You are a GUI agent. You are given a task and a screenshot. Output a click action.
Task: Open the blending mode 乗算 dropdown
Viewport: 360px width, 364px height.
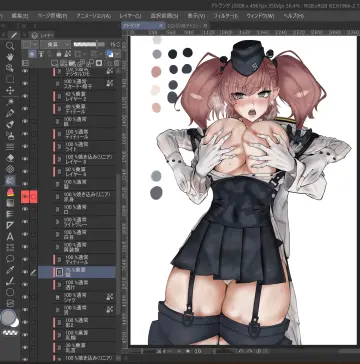55,44
